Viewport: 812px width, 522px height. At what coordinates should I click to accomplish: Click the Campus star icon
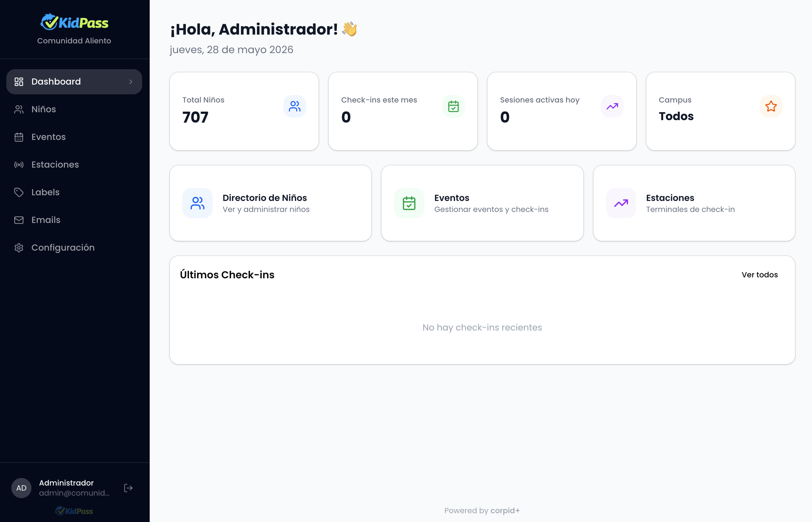coord(771,106)
